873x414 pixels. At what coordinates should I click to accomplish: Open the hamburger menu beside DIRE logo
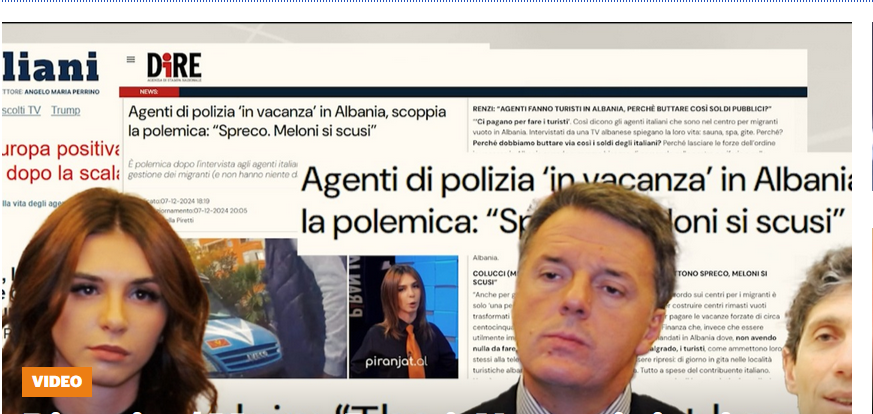(x=130, y=60)
